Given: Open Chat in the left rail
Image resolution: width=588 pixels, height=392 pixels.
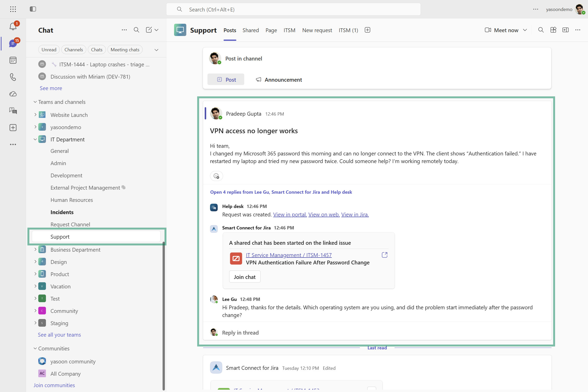Looking at the screenshot, I should (x=13, y=43).
